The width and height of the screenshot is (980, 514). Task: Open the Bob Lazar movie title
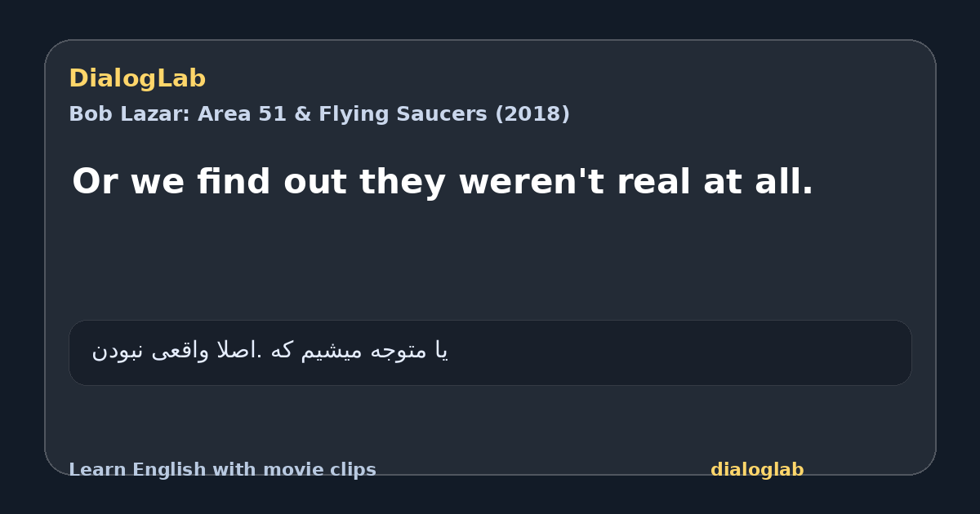319,114
